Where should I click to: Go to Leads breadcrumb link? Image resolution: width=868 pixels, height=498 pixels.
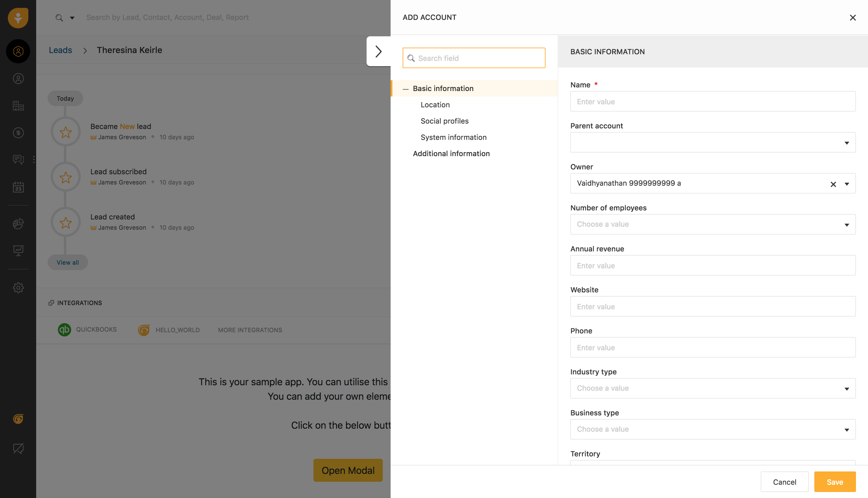pos(60,50)
